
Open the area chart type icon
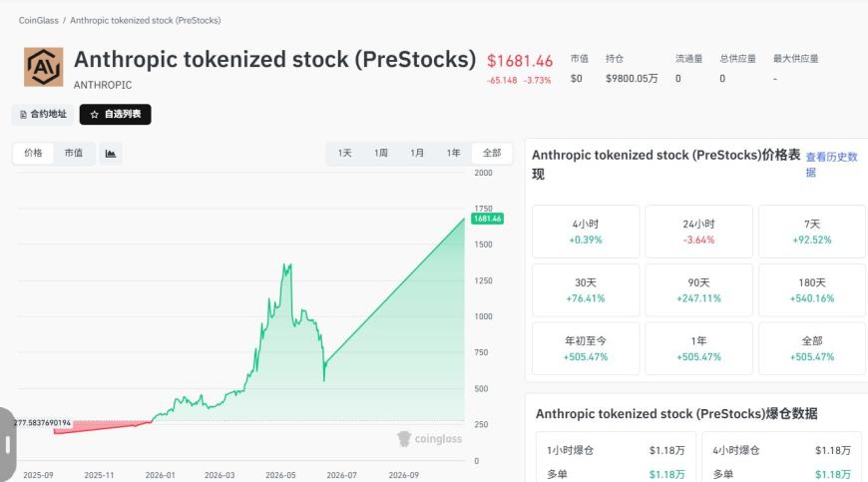[111, 154]
